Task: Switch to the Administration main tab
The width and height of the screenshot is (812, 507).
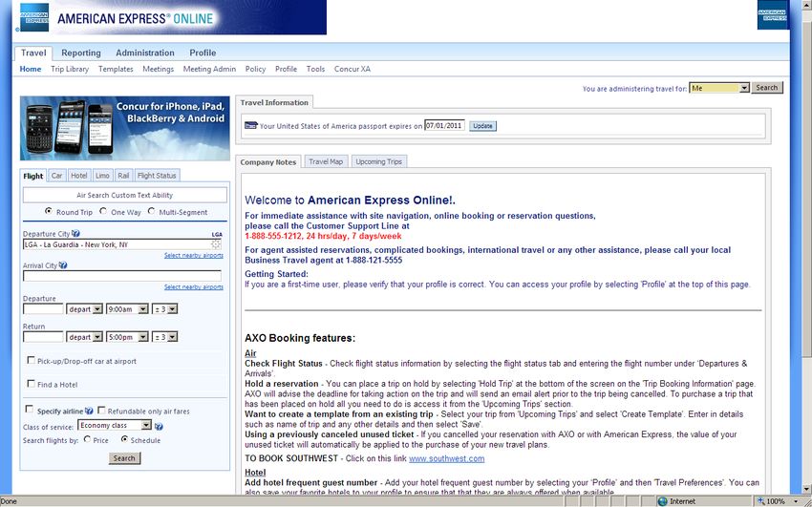Action: (x=145, y=53)
